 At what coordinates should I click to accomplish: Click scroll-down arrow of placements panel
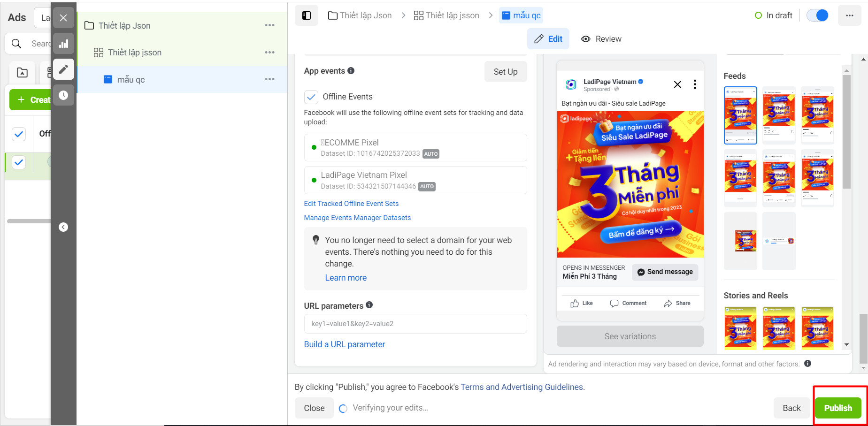846,344
